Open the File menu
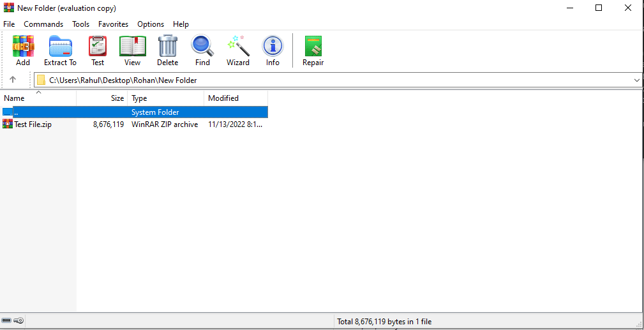 (9, 24)
